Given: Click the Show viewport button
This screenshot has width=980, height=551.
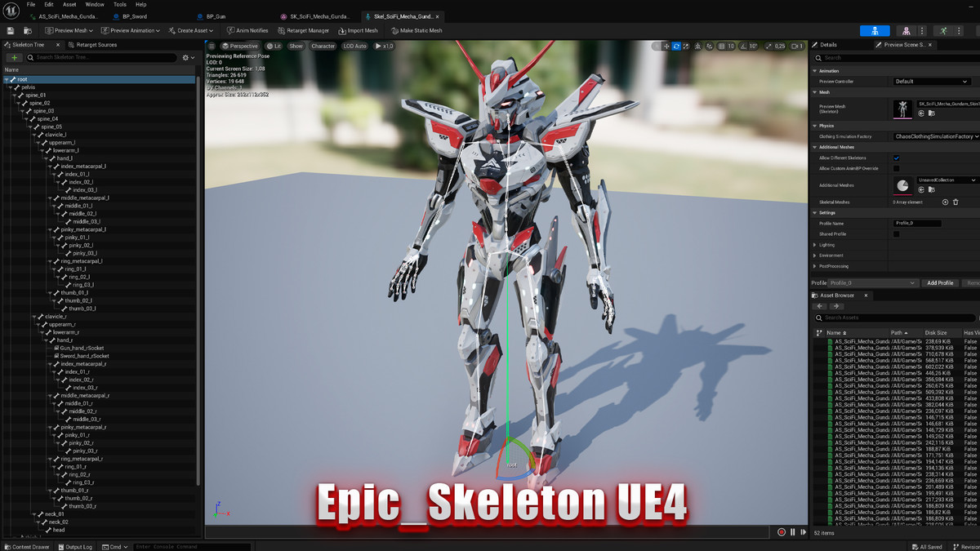Looking at the screenshot, I should pos(296,46).
